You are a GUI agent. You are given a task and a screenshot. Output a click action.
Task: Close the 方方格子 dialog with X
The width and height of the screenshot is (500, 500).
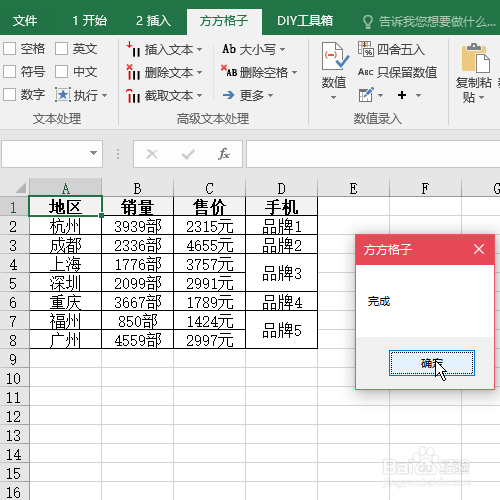click(479, 249)
